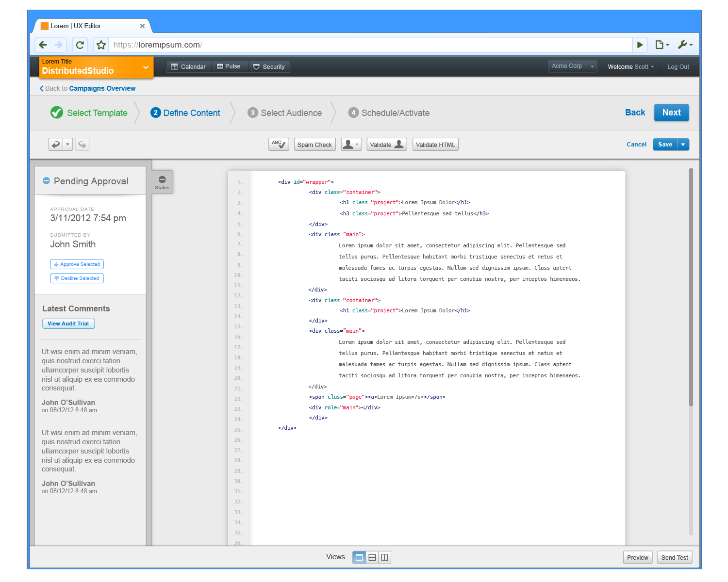This screenshot has height=582, width=728.
Task: Click the Spam Check button
Action: (314, 145)
